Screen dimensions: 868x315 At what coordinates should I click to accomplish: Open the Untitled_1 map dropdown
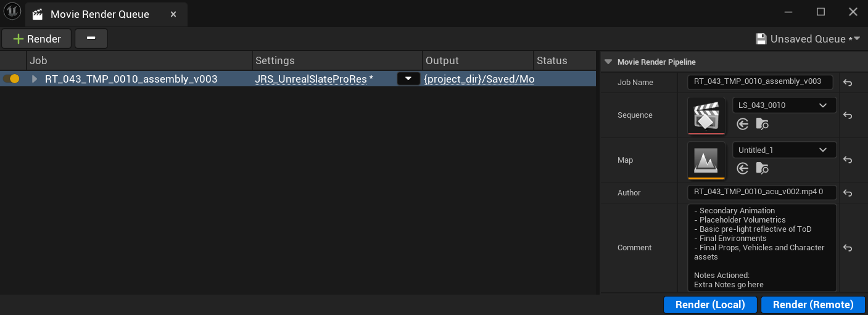[x=784, y=150]
